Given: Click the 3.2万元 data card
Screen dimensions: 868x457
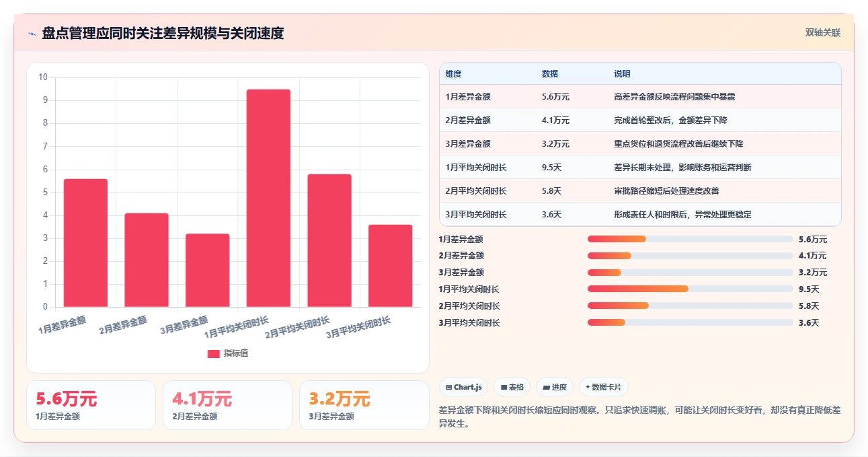Looking at the screenshot, I should pyautogui.click(x=364, y=405).
